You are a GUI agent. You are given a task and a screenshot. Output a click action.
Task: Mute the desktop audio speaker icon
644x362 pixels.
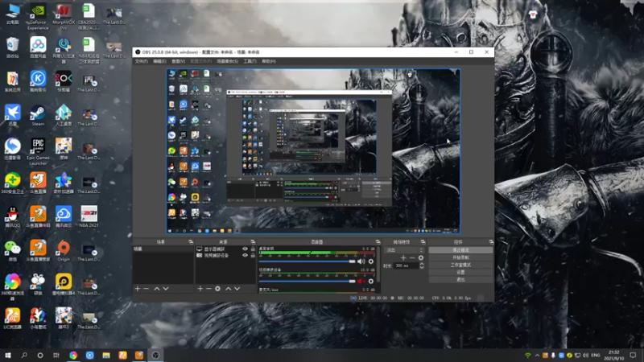click(x=361, y=261)
